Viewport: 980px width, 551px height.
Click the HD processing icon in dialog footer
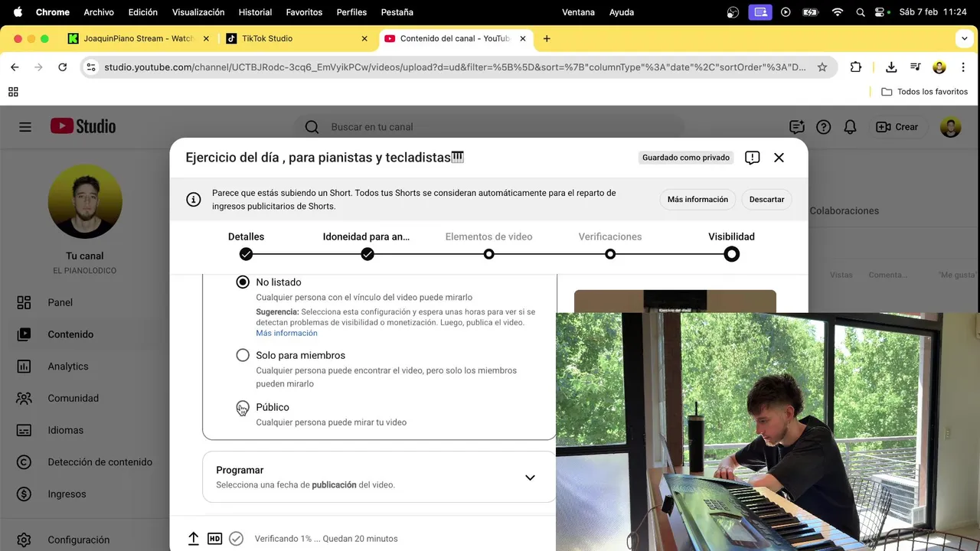tap(215, 539)
